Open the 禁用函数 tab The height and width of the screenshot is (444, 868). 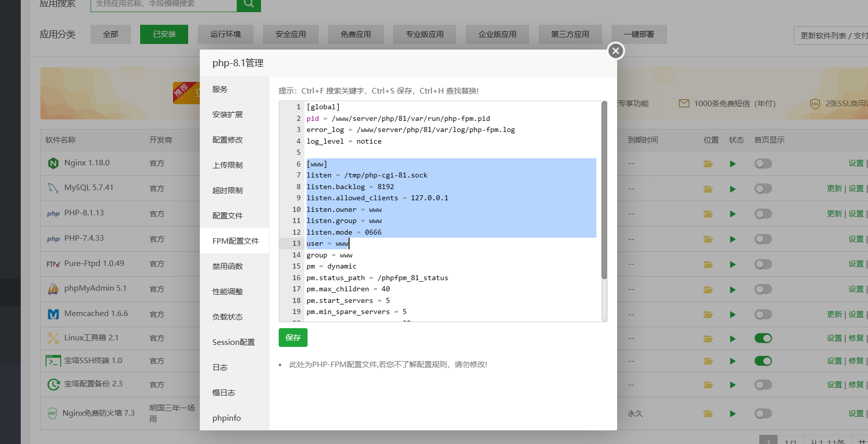(234, 266)
